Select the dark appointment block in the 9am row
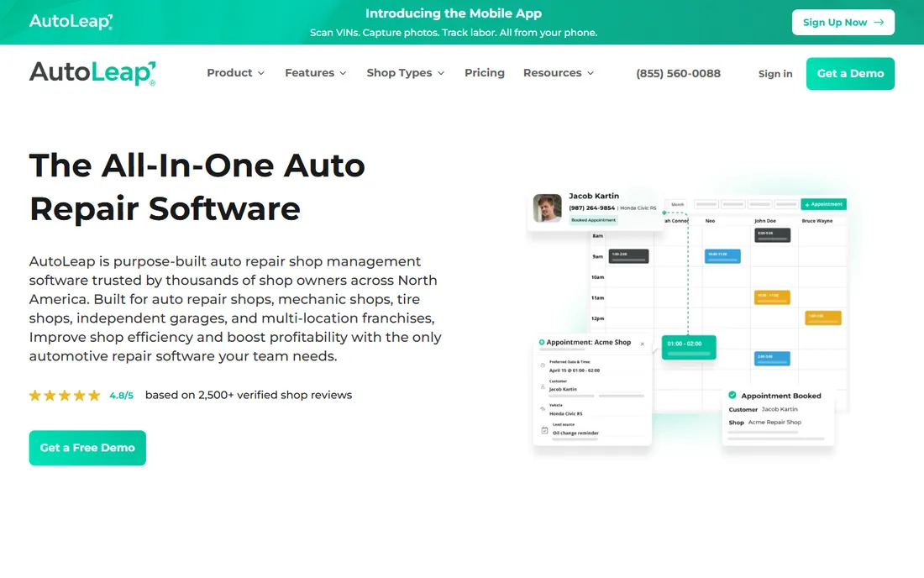This screenshot has width=924, height=578. pos(629,256)
